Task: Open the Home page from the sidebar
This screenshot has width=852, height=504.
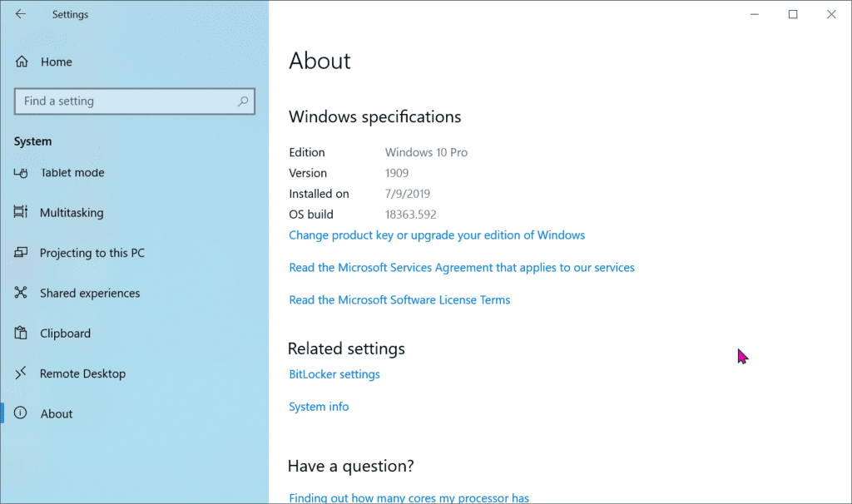Action: 57,62
